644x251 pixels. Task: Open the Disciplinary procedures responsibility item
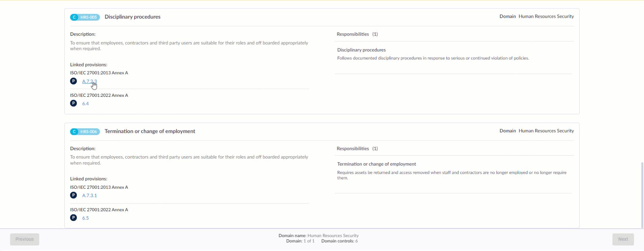[x=361, y=50]
